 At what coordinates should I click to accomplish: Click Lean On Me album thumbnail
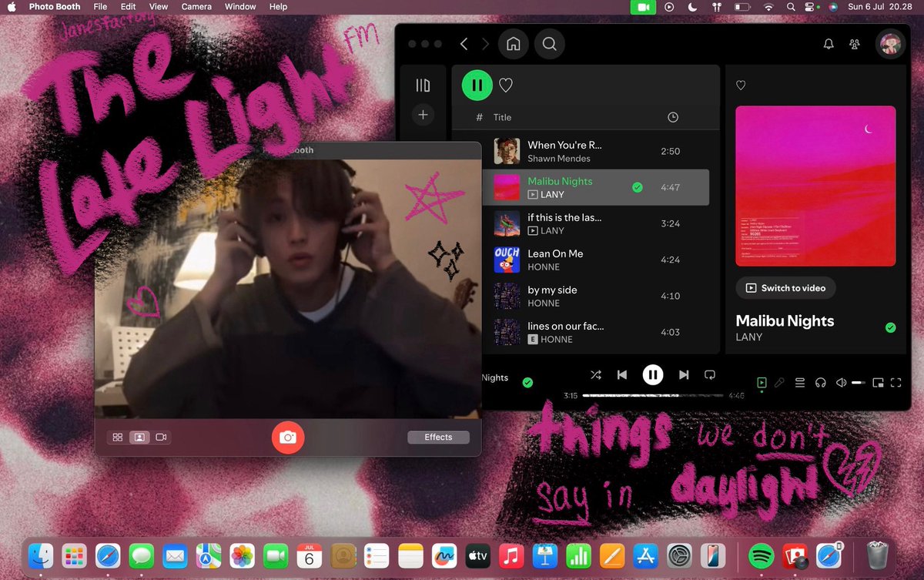507,260
